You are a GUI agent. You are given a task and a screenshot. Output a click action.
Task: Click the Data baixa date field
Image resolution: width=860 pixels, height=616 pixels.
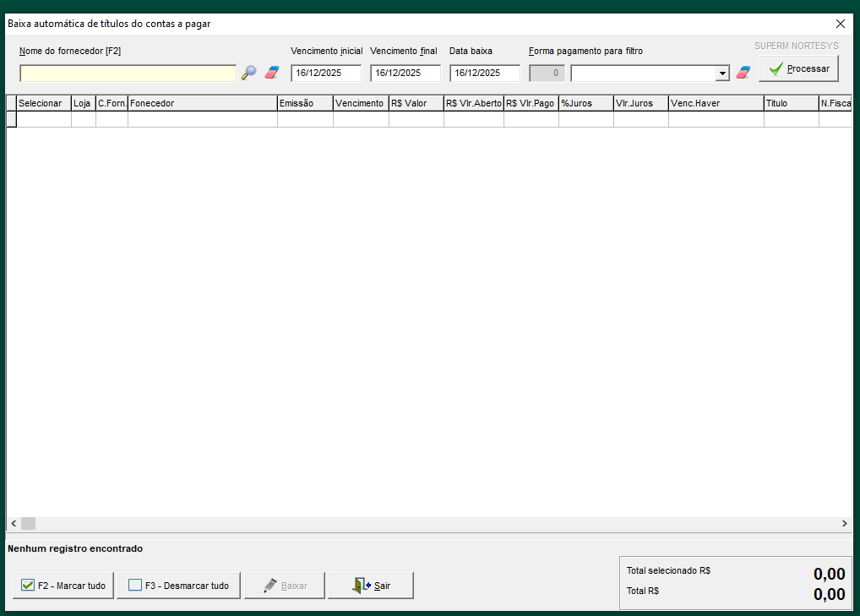click(485, 74)
